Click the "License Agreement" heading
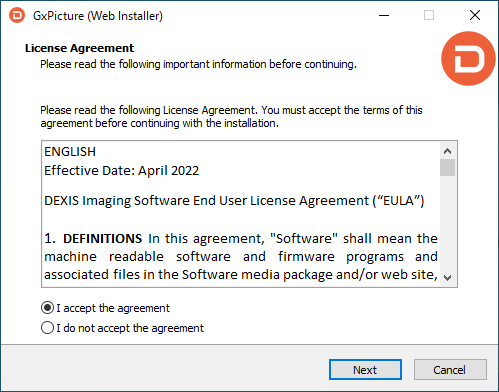This screenshot has width=499, height=392. 79,48
